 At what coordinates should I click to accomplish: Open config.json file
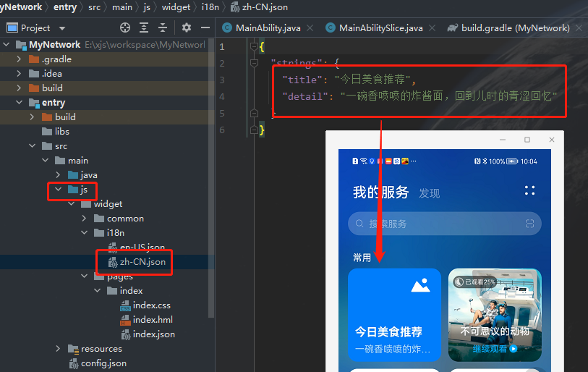98,363
